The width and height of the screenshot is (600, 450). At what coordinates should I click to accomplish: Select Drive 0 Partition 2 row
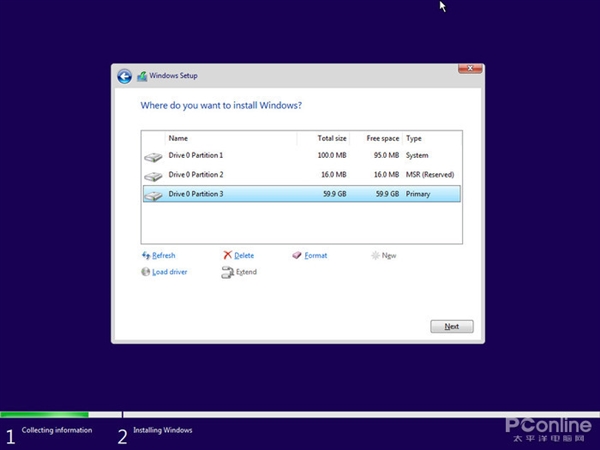coord(302,175)
